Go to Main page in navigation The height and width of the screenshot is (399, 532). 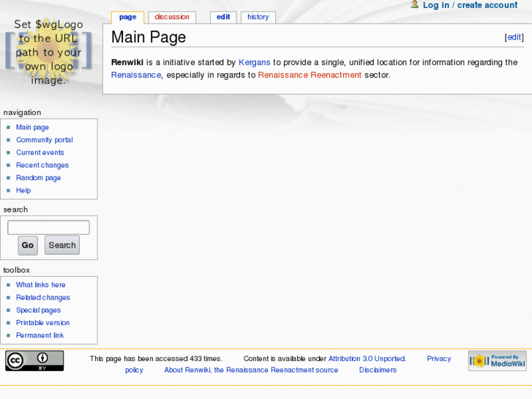(x=32, y=127)
